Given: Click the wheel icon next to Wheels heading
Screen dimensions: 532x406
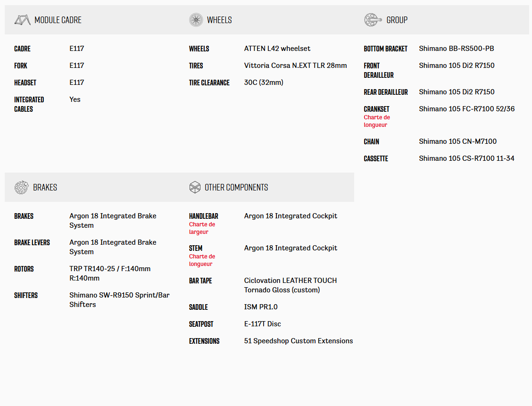Looking at the screenshot, I should tap(196, 20).
